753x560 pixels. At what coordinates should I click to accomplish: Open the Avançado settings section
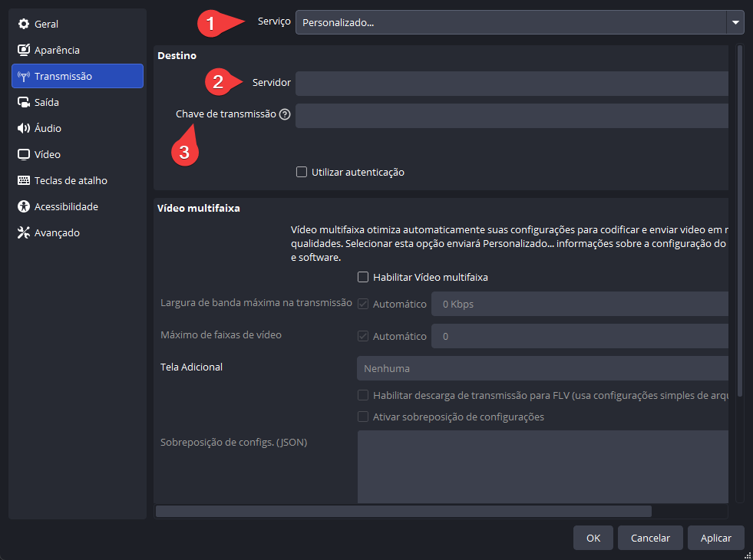point(57,233)
